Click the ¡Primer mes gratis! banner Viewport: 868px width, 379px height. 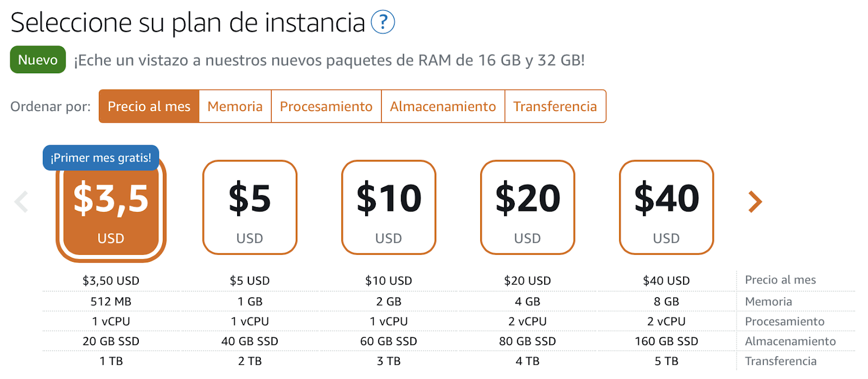[x=101, y=158]
